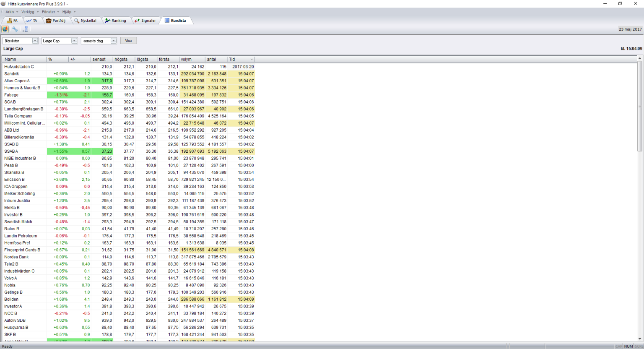644x349 pixels.
Task: Expand the senaste dag period dropdown
Action: [114, 41]
